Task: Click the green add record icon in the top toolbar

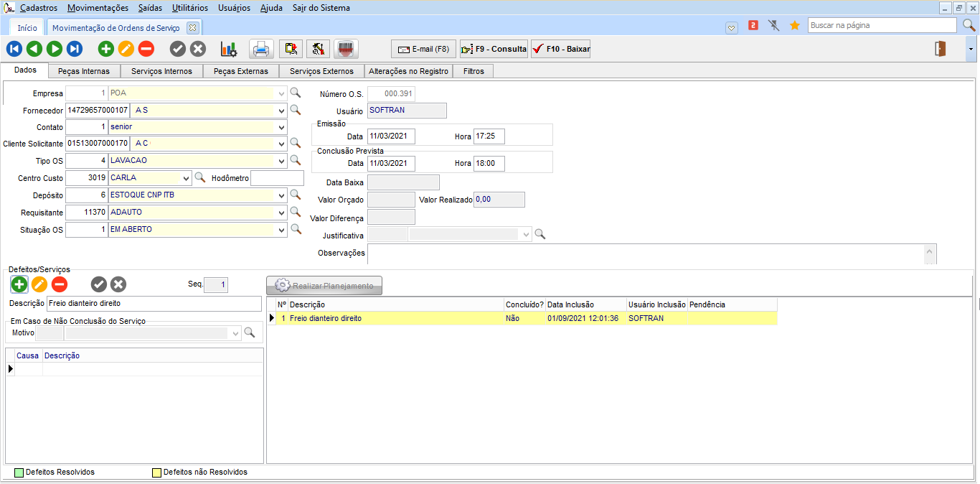Action: 106,49
